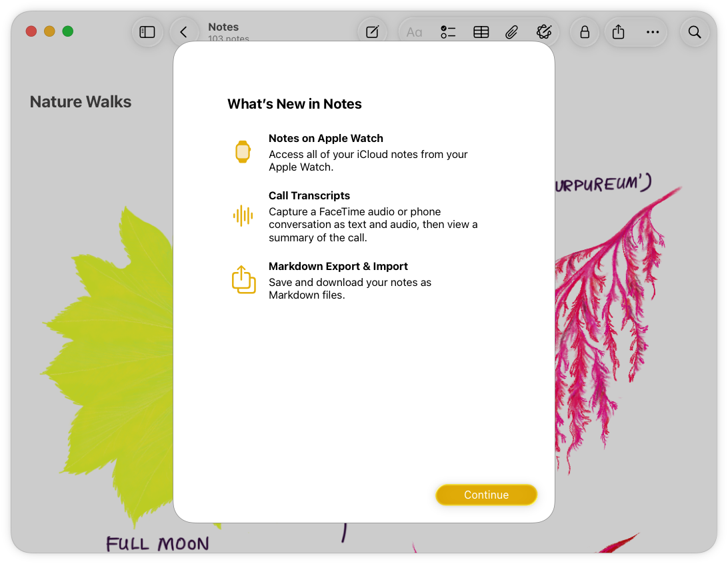Lock the note using the padlock icon
The width and height of the screenshot is (728, 564).
pyautogui.click(x=584, y=31)
